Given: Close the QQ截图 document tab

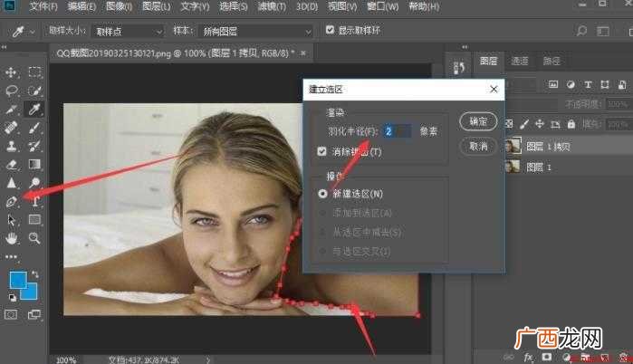Looking at the screenshot, I should (x=302, y=53).
